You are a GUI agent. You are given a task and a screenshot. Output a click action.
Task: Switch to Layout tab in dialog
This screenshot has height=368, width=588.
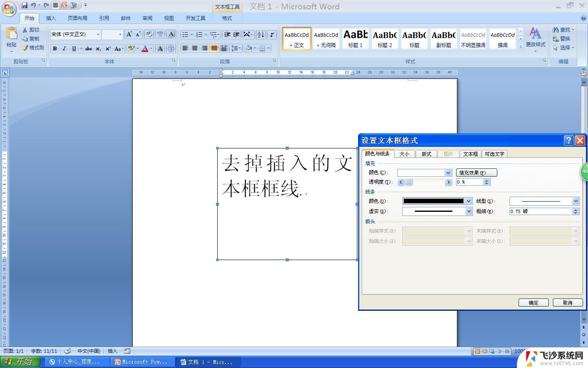[x=426, y=154]
